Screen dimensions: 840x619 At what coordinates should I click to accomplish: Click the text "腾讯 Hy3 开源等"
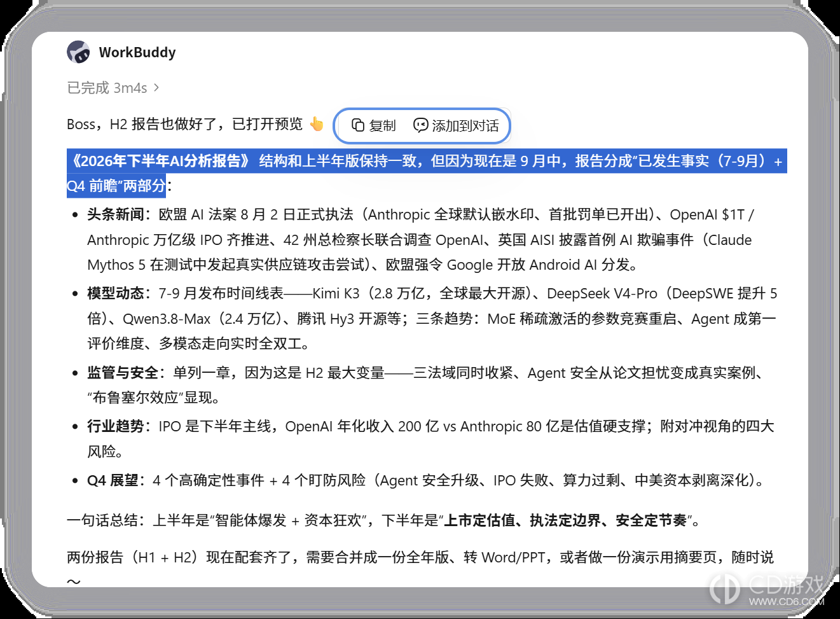tap(349, 319)
